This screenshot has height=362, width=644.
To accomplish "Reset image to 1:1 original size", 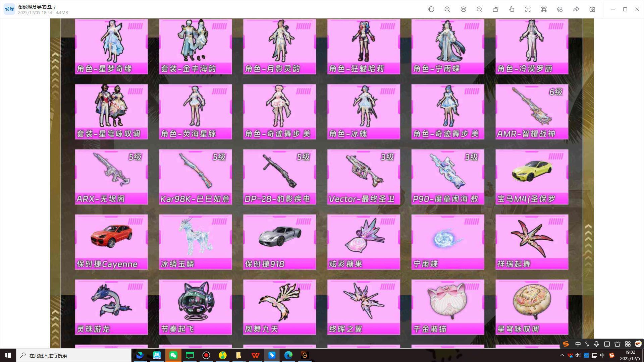I will click(x=463, y=9).
